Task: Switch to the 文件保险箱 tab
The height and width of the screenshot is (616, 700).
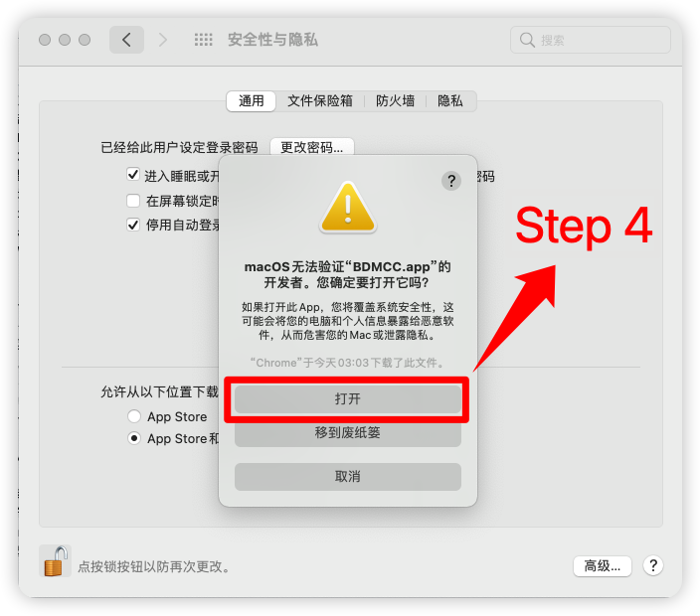Action: click(x=319, y=100)
